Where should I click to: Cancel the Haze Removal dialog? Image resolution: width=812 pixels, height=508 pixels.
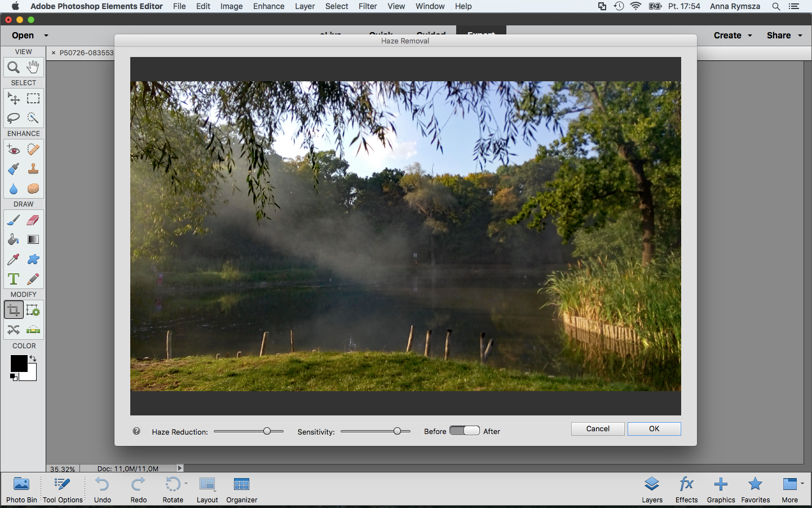(x=598, y=429)
